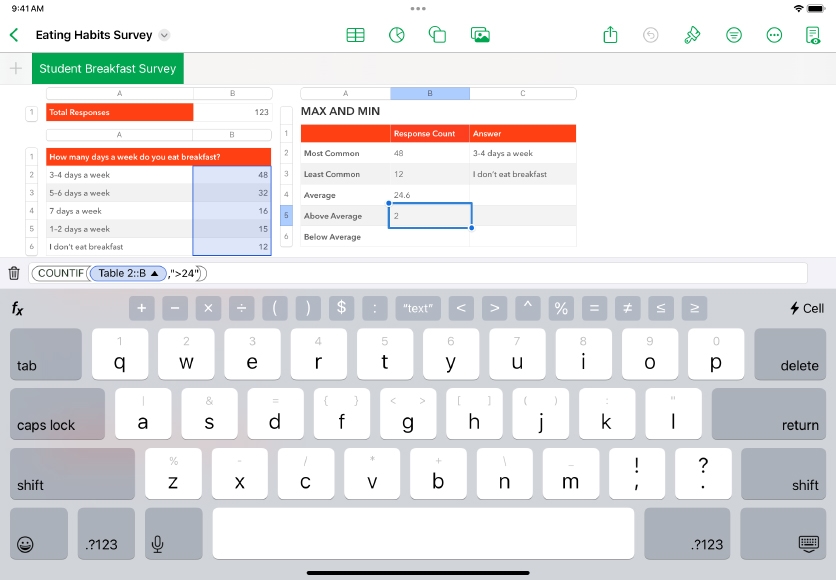Expand the Table 2::B reference token
This screenshot has width=836, height=580.
click(x=154, y=273)
